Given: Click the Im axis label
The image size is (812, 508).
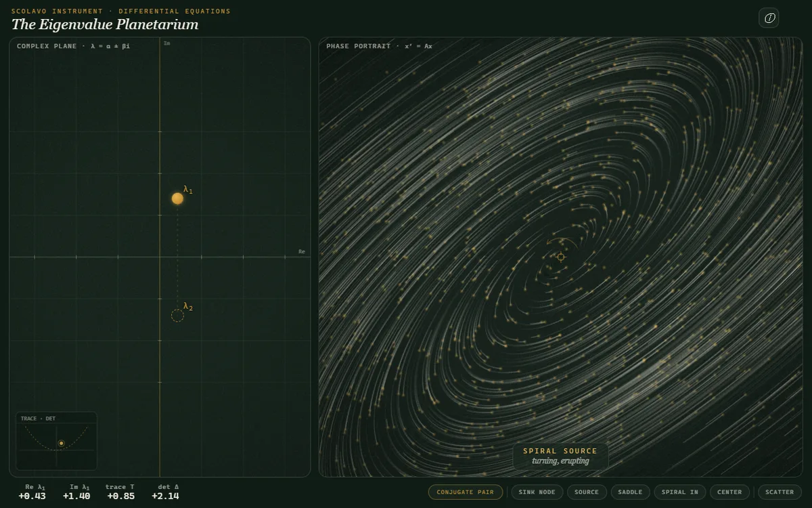Looking at the screenshot, I should (166, 43).
